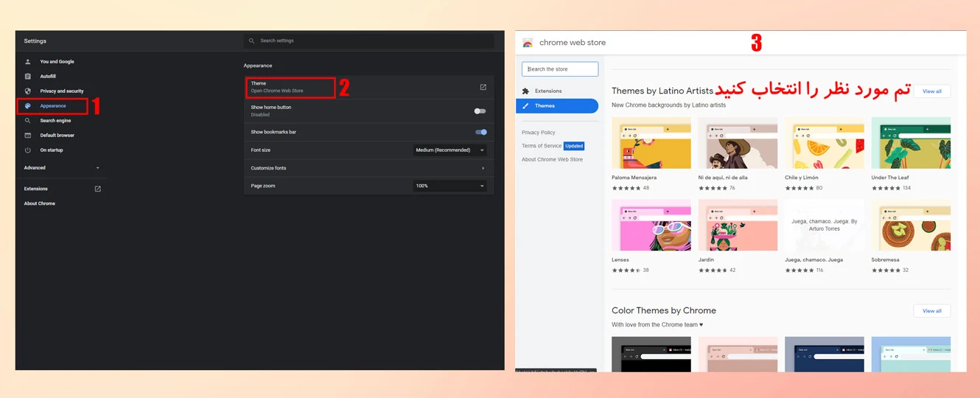
Task: Click the chrome web store rainbow logo
Action: [528, 43]
